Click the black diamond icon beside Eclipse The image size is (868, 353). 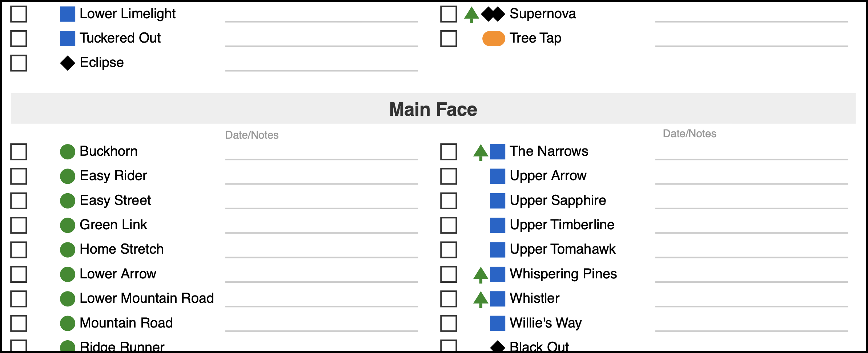click(68, 63)
